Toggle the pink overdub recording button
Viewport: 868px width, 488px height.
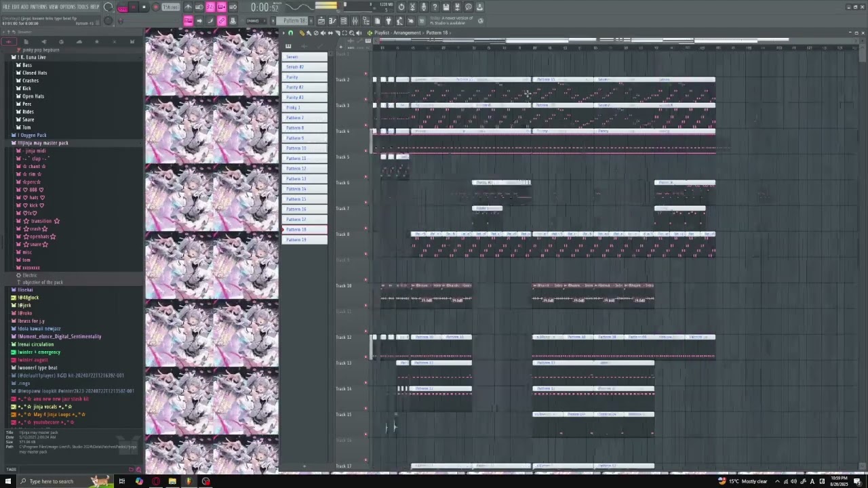pos(222,7)
